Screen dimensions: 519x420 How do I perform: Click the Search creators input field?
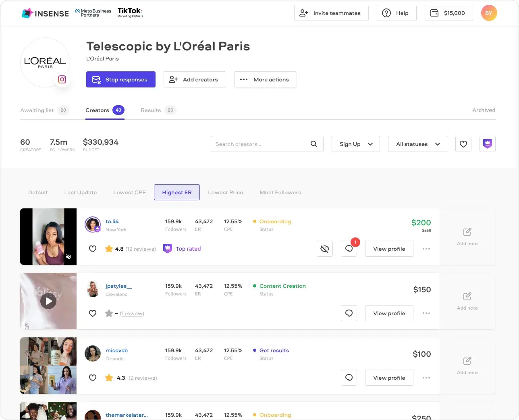267,144
